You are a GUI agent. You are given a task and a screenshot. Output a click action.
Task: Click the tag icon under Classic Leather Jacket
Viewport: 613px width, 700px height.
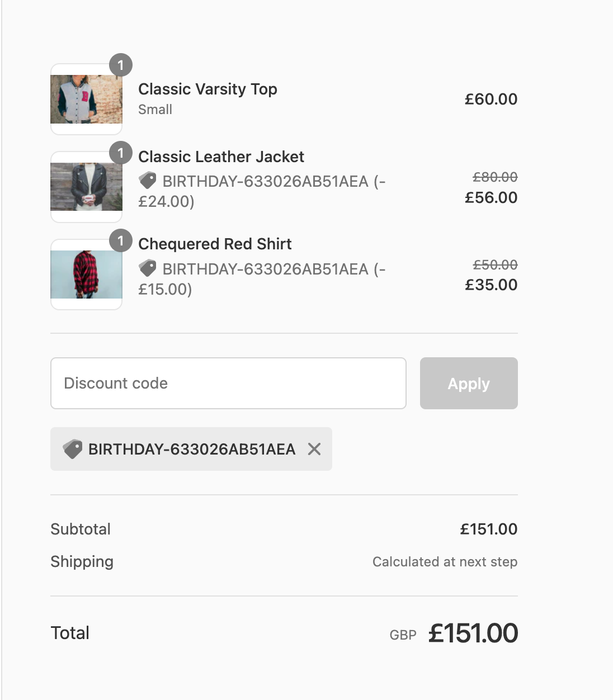coord(148,181)
